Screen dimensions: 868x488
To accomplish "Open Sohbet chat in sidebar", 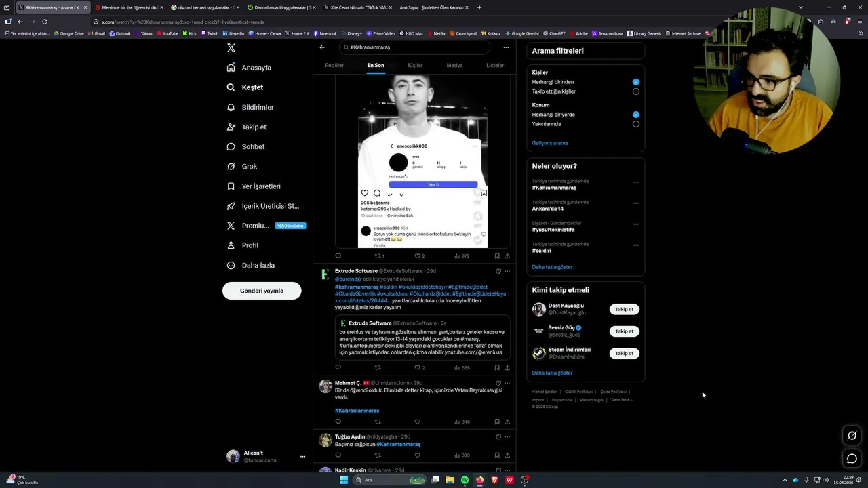I will click(x=246, y=146).
